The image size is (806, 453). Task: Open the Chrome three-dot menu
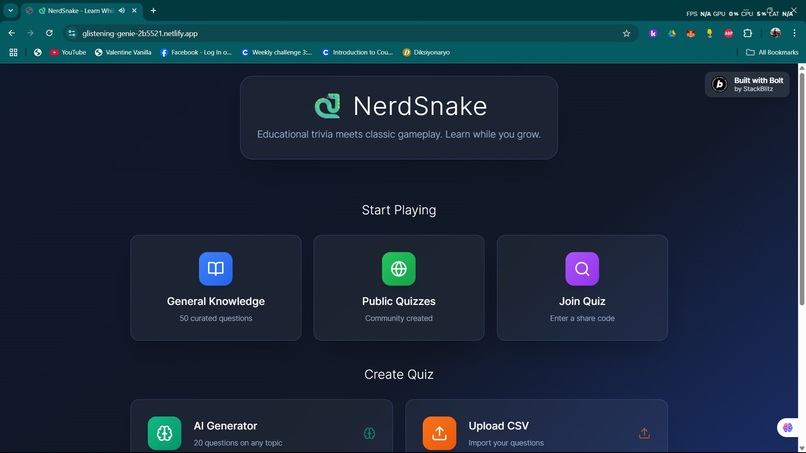(794, 33)
